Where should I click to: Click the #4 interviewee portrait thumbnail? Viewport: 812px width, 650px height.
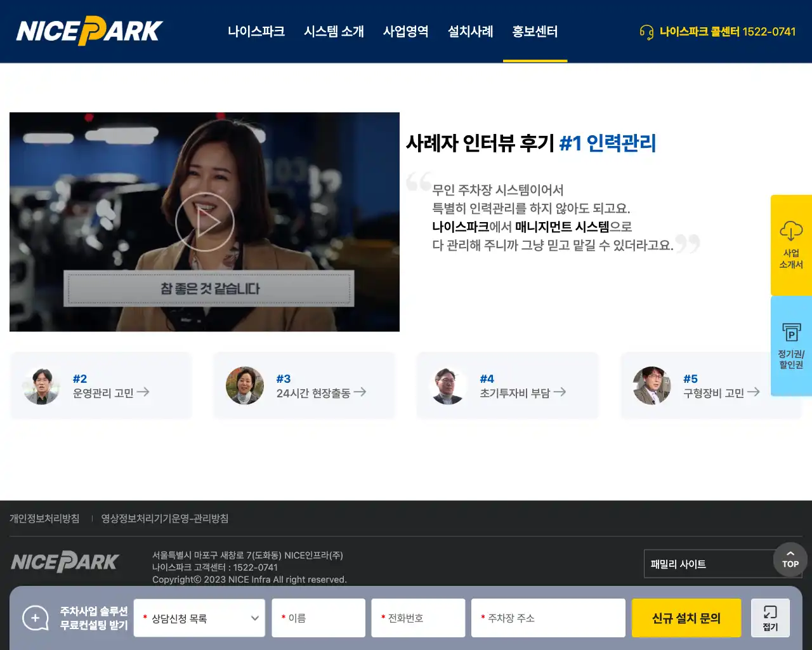click(x=449, y=386)
